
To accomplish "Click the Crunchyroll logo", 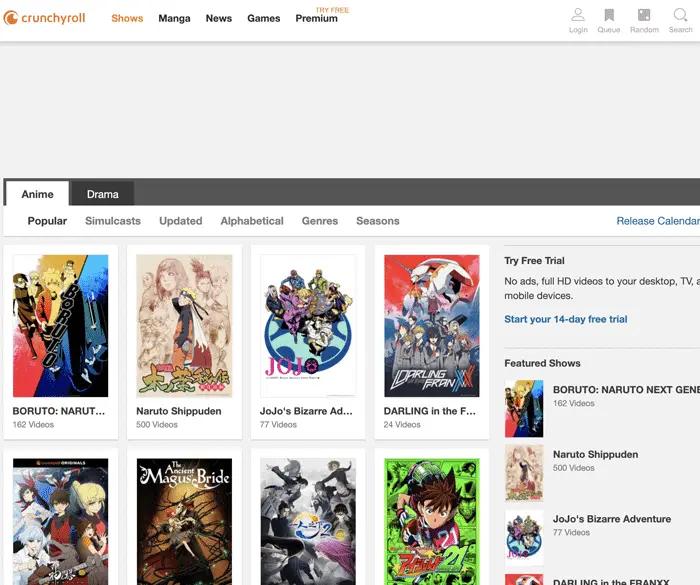I will pos(44,18).
